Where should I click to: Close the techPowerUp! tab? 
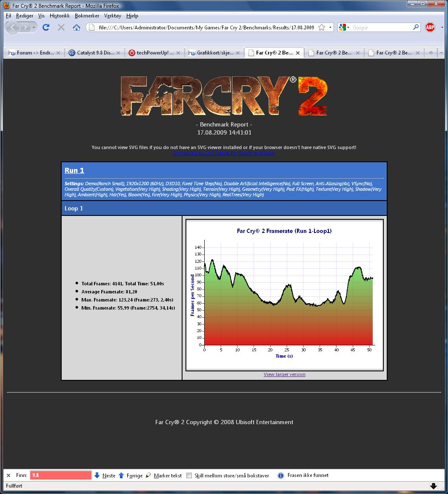[178, 53]
